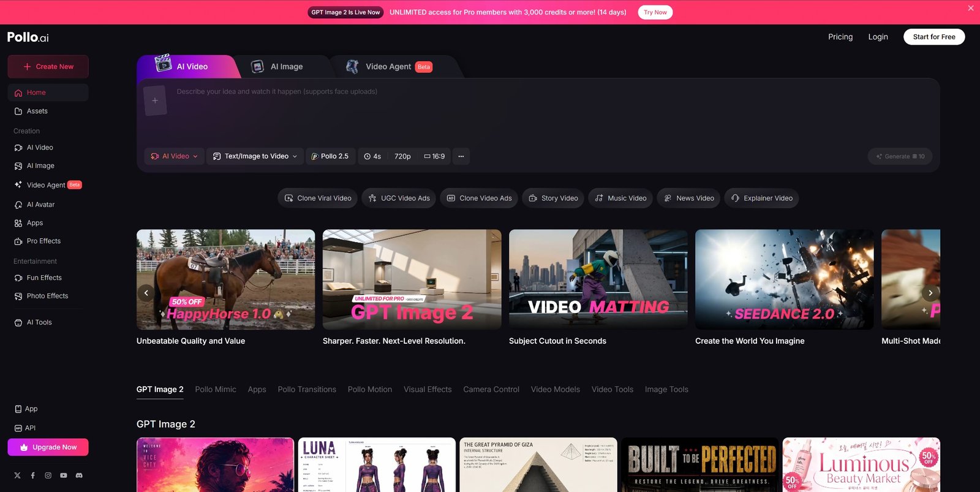This screenshot has width=980, height=492.
Task: Open Text/Image to Video dropdown
Action: pos(255,156)
